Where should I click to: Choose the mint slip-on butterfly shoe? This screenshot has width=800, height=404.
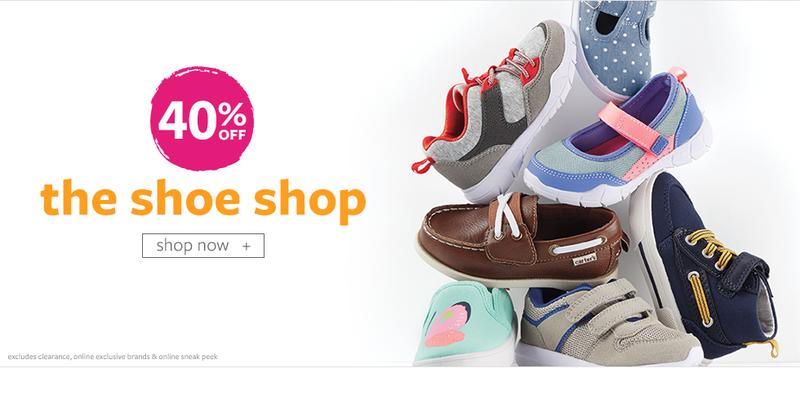coord(465,323)
